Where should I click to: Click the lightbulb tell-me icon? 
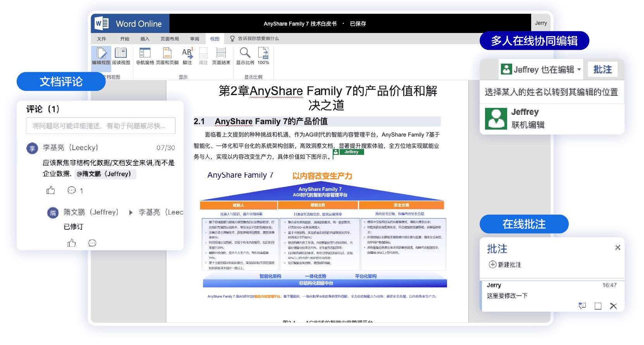(232, 38)
